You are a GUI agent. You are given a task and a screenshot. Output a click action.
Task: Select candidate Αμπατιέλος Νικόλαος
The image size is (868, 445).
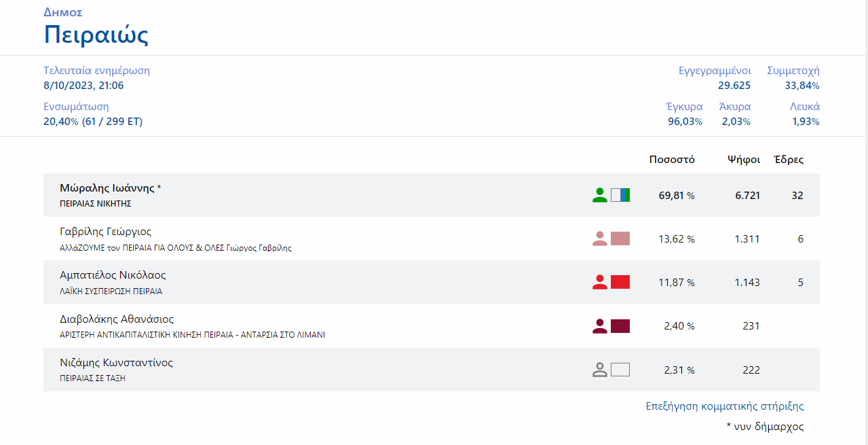113,275
